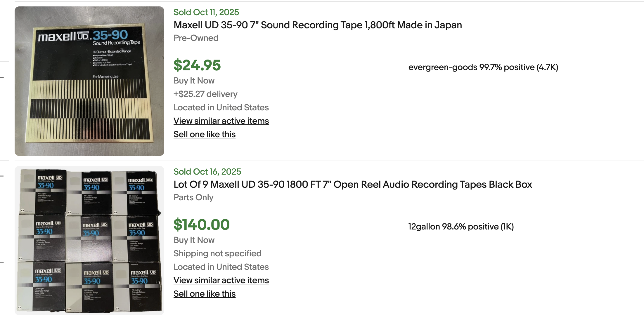Open seller evergreen-goods feedback info
This screenshot has height=320, width=644.
pos(483,67)
